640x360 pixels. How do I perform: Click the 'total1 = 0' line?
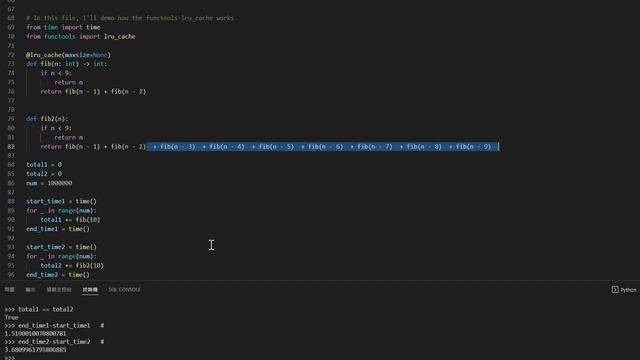44,164
